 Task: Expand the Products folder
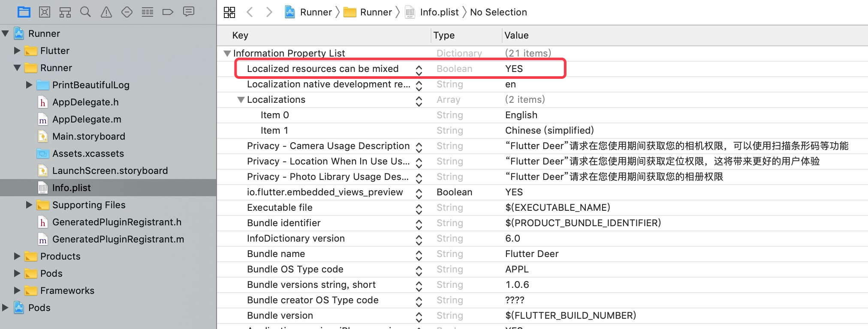pos(17,256)
